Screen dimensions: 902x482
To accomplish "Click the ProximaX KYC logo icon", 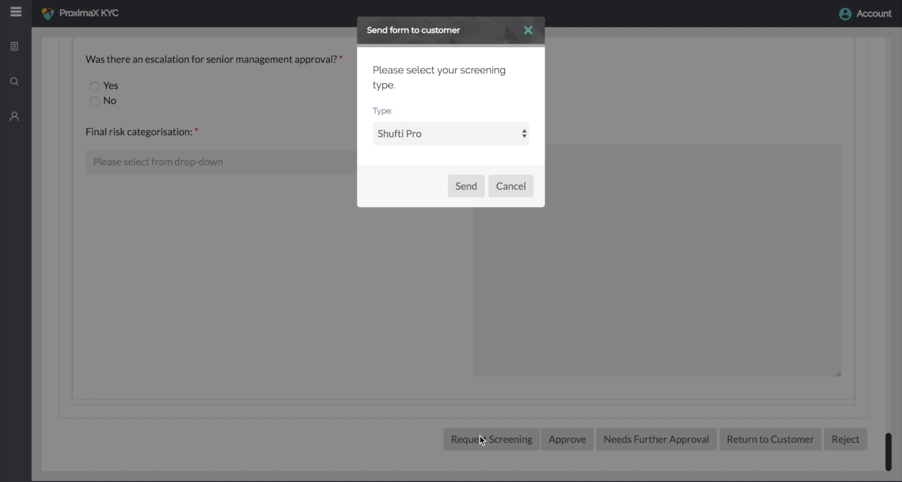I will [47, 14].
